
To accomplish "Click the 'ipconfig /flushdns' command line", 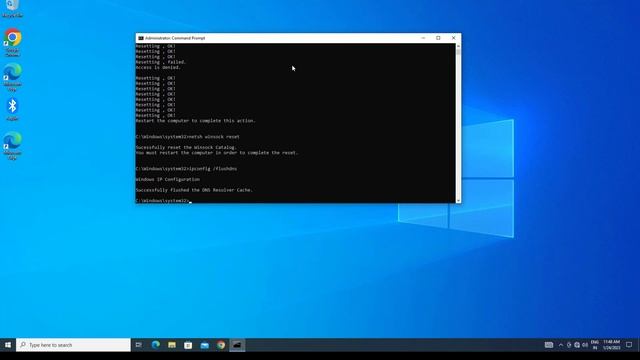I will click(186, 169).
